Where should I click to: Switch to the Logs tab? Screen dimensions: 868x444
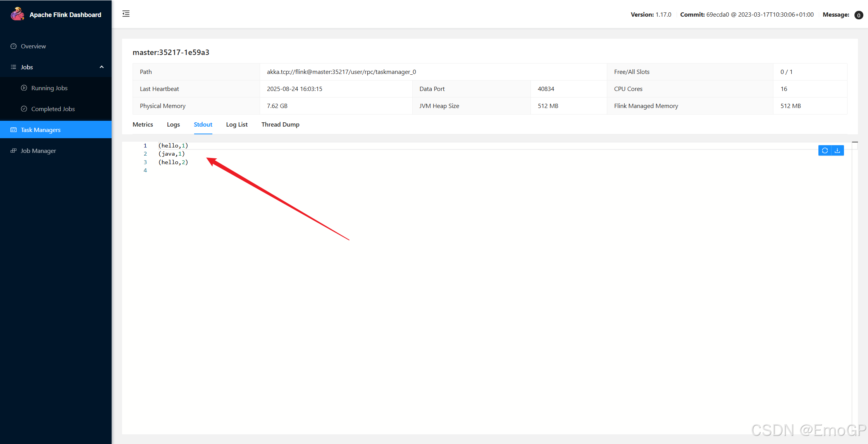[173, 124]
